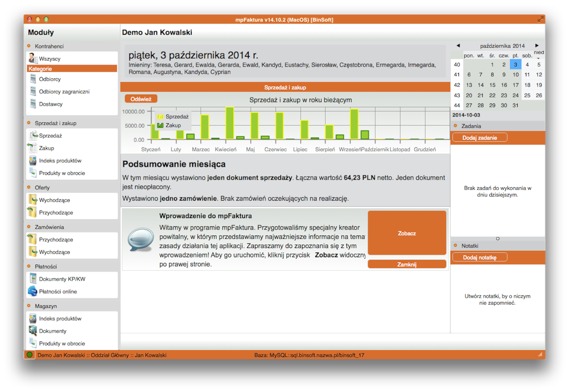This screenshot has height=392, width=569.
Task: Click the Zakup legend swatch in chart
Action: 161,125
